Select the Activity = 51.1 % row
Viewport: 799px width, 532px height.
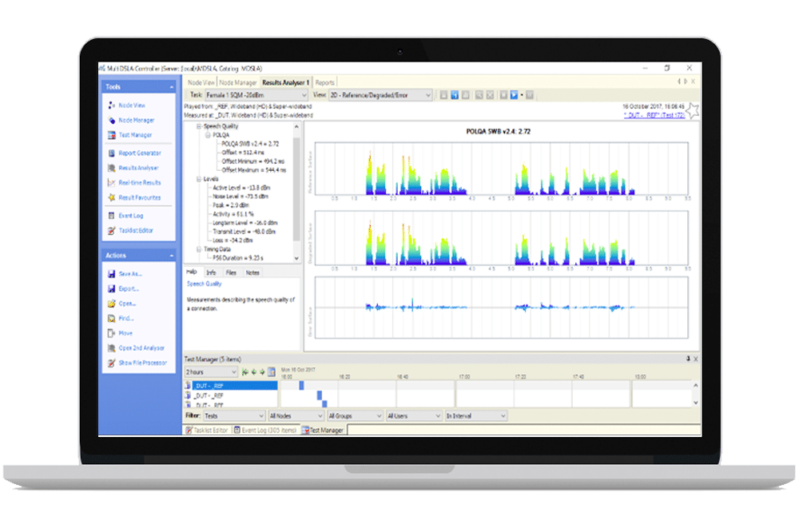[x=233, y=214]
